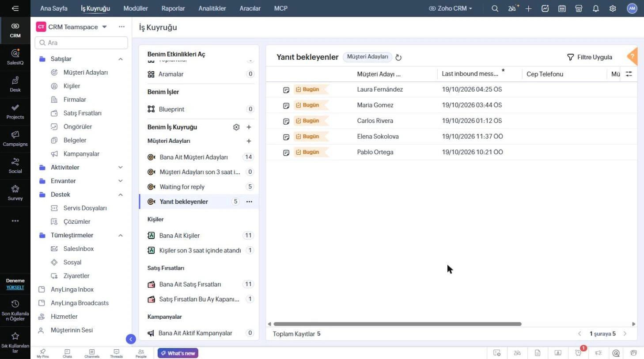644x359 pixels.
Task: Open the settings gear in top bar
Action: (x=613, y=8)
